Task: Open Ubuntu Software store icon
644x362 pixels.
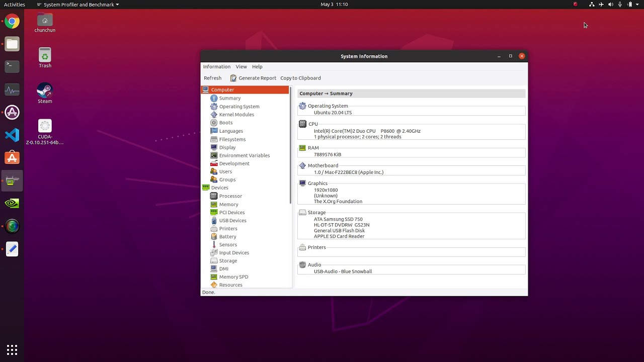Action: pos(12,158)
